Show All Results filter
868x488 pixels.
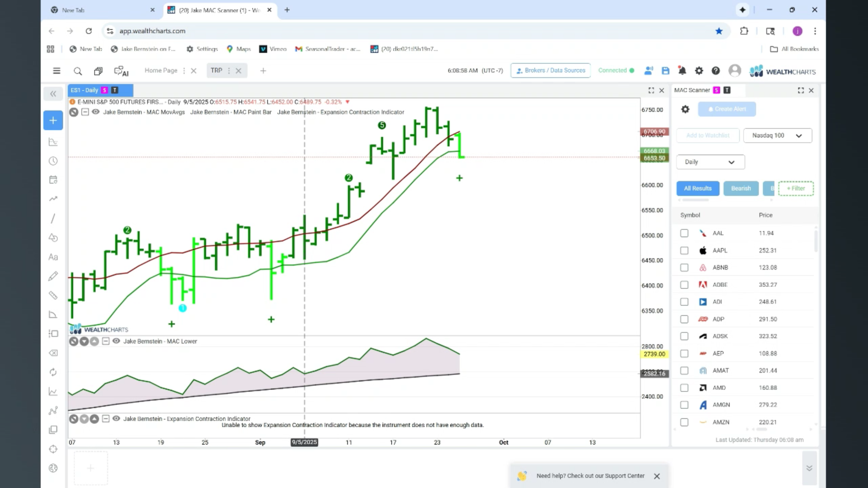698,188
